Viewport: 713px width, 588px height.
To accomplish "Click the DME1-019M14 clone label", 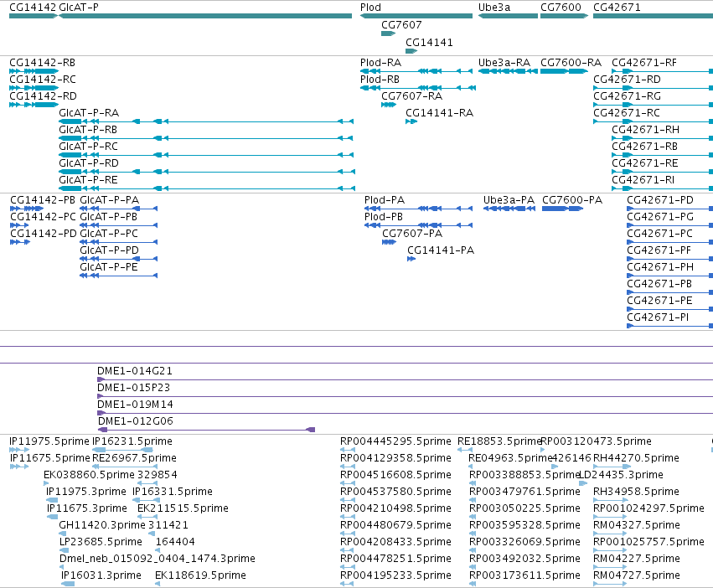I will (135, 405).
